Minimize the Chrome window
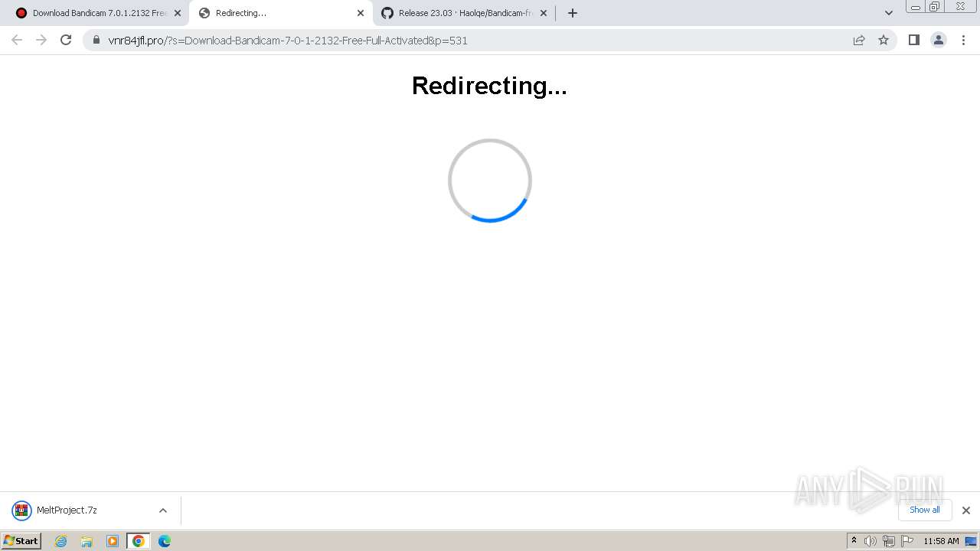980x551 pixels. tap(916, 7)
